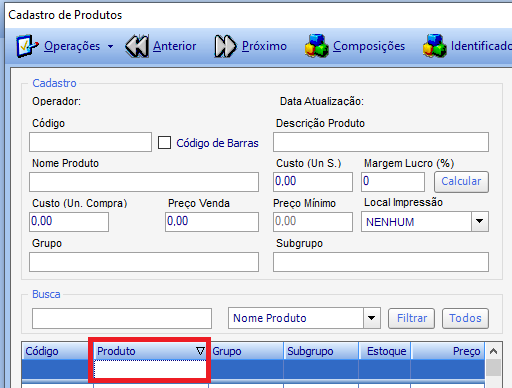Open the Identificador toolbar label
This screenshot has height=388, width=512.
click(x=481, y=46)
